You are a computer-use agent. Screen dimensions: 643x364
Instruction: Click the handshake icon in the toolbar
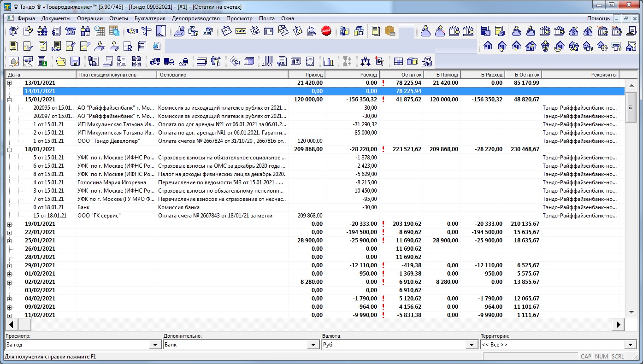coord(132,31)
